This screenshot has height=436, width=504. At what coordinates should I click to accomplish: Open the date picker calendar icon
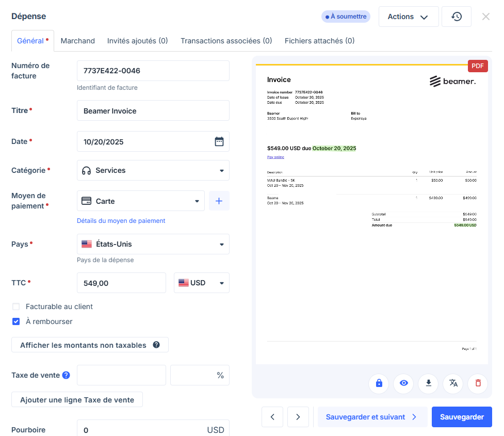point(219,141)
